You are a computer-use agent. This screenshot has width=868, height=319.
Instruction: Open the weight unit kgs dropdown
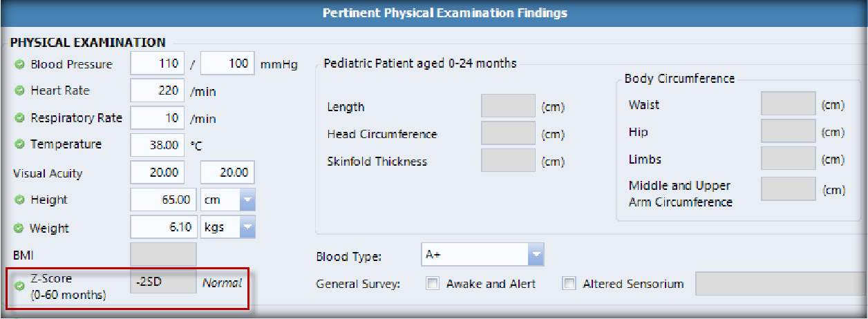(x=247, y=227)
